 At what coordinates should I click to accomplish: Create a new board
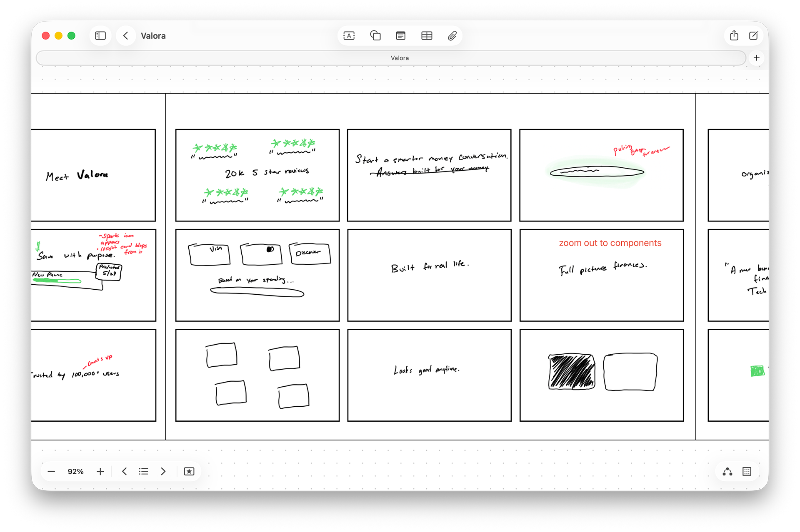[753, 36]
